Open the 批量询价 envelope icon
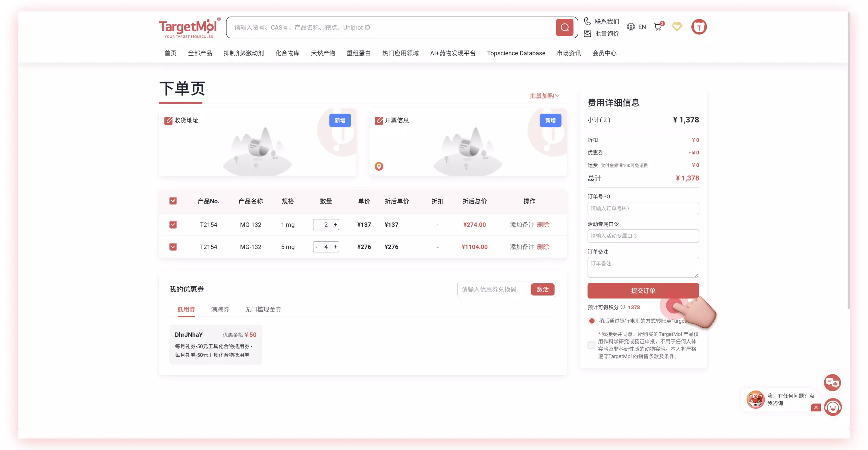This screenshot has width=868, height=450. [587, 34]
